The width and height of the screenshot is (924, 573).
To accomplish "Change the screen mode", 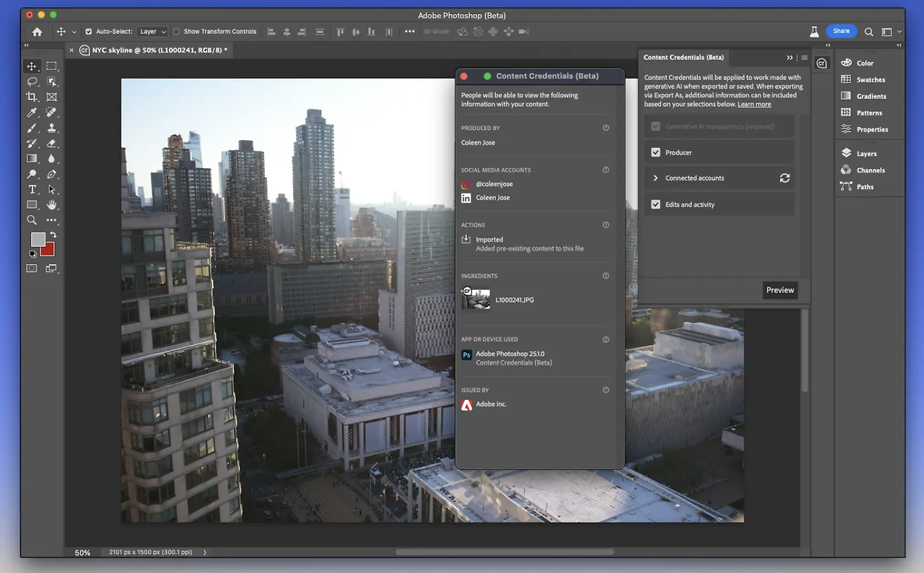I will click(51, 268).
